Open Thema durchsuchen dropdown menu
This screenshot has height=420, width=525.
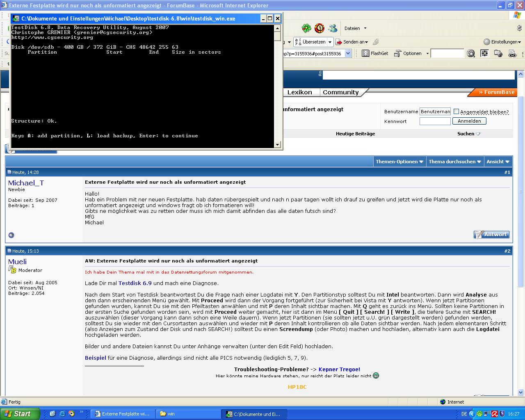[x=455, y=162]
